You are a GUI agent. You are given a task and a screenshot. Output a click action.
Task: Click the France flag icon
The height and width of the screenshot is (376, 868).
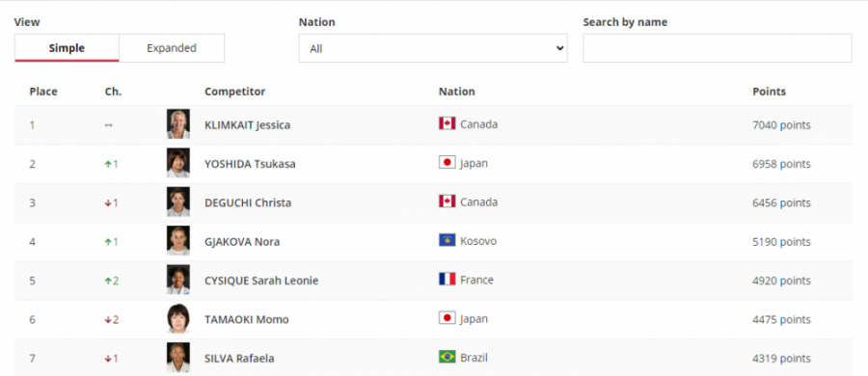tap(447, 279)
